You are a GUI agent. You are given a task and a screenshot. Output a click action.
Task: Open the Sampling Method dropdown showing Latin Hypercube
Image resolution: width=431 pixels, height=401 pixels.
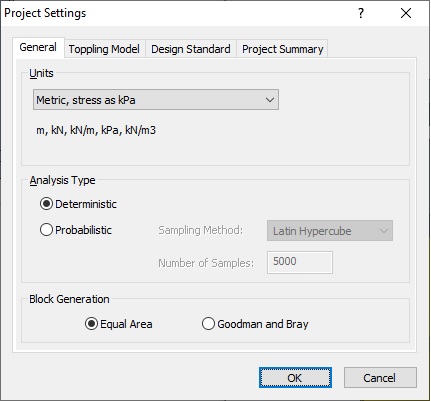(330, 231)
